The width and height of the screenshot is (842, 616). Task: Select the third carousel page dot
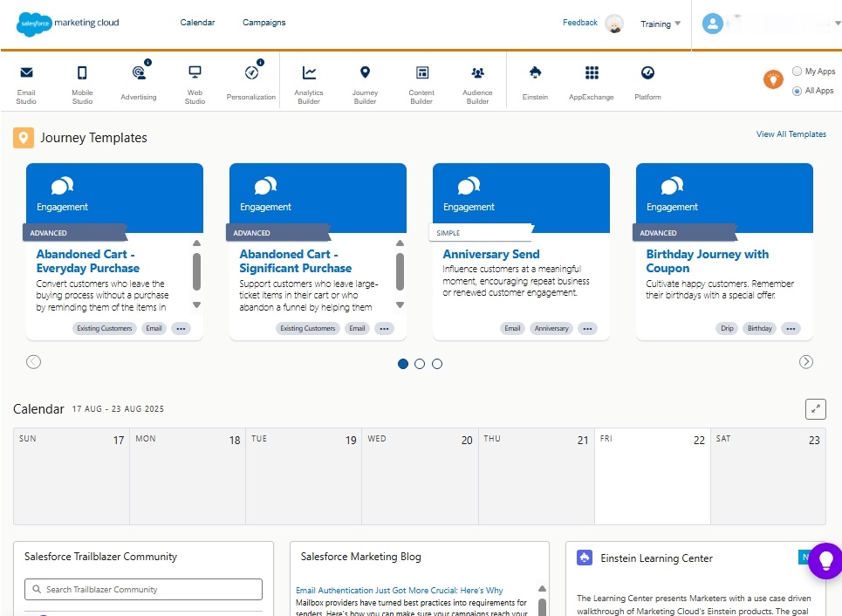(437, 364)
